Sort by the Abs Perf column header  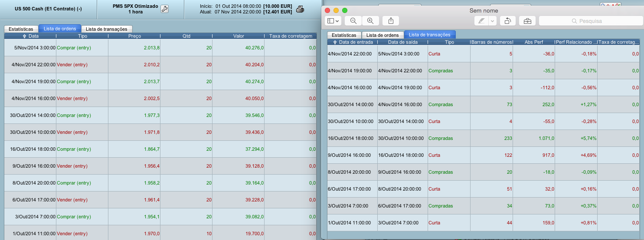tap(533, 42)
